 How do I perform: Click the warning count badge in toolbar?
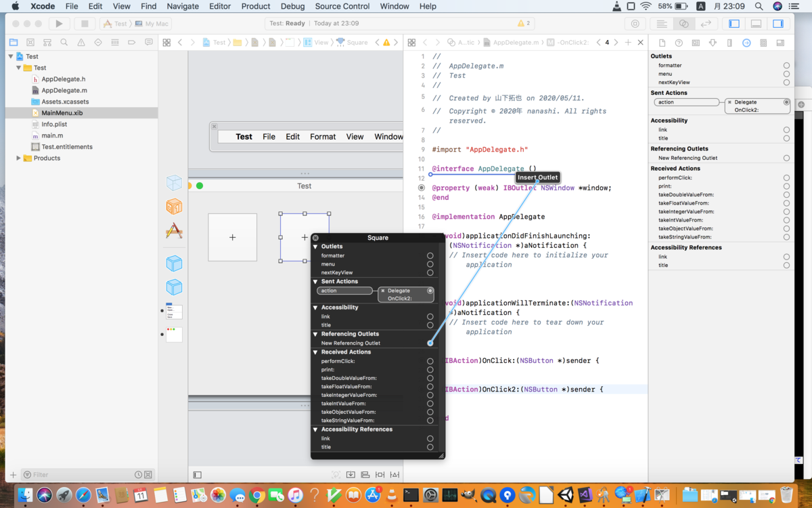[x=524, y=23]
